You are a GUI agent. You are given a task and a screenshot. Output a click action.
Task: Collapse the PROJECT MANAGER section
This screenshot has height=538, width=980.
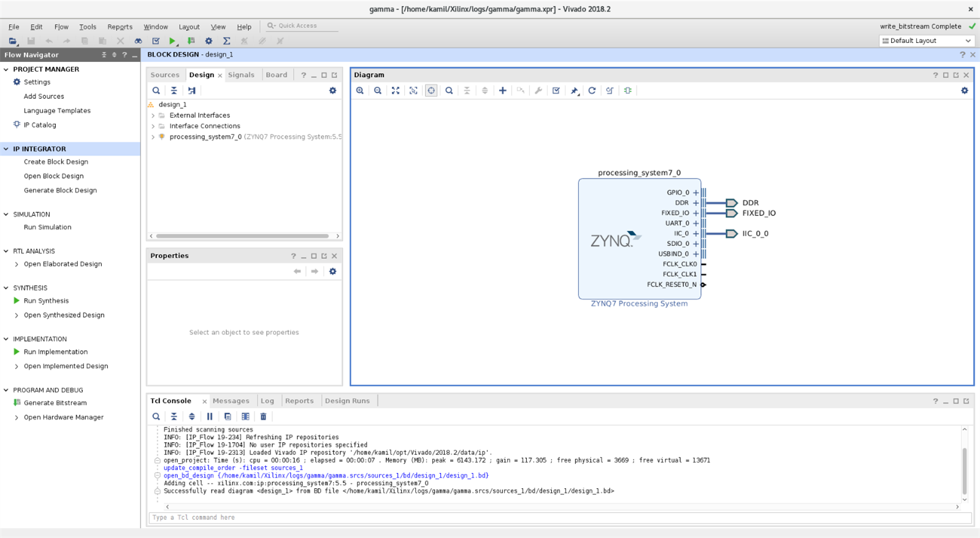(x=6, y=69)
